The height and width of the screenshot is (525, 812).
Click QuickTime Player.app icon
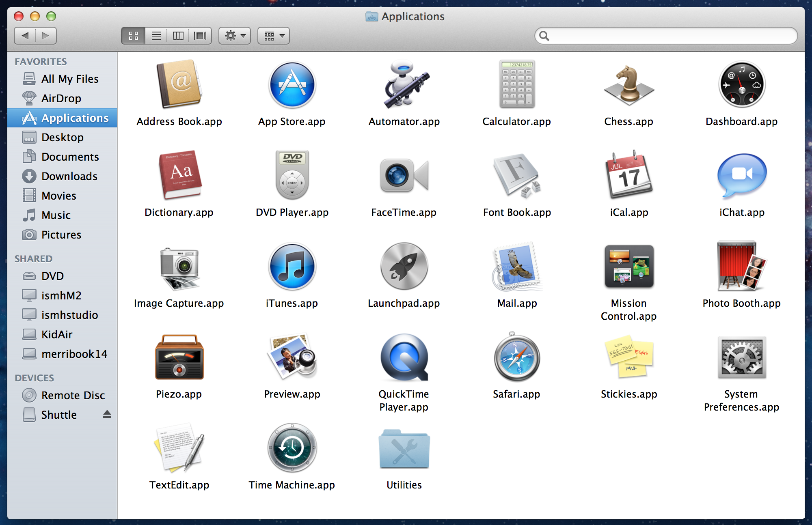pyautogui.click(x=405, y=357)
